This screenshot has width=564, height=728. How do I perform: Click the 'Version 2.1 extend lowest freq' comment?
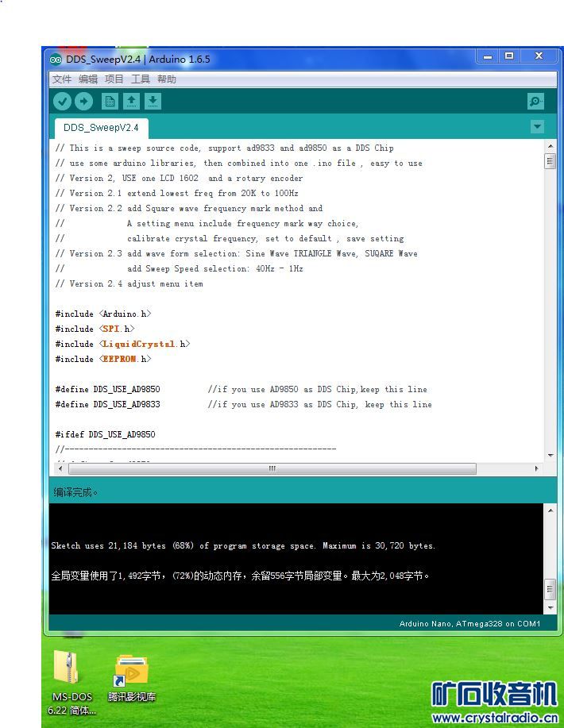coord(176,193)
